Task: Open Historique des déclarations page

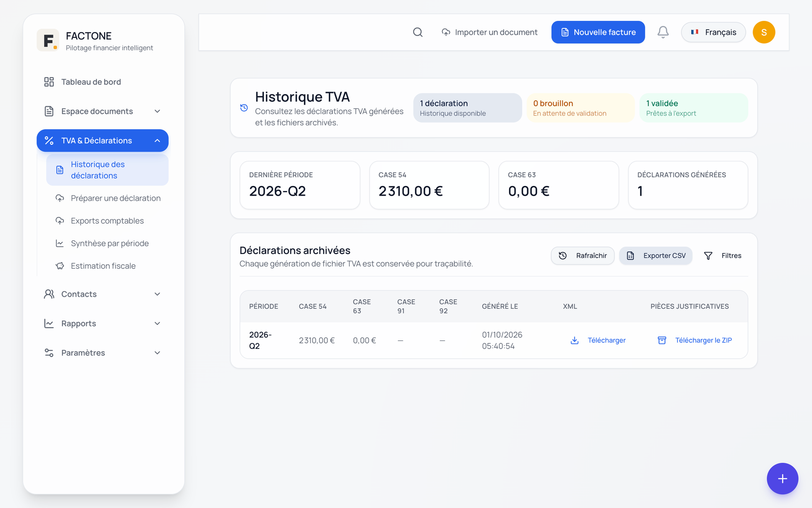Action: [x=107, y=170]
